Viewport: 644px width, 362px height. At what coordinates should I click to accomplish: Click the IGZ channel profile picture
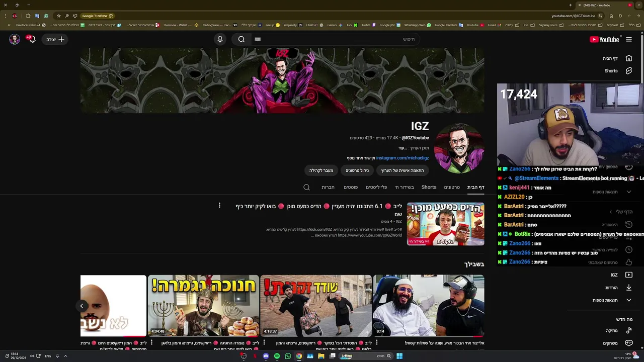[x=459, y=148]
